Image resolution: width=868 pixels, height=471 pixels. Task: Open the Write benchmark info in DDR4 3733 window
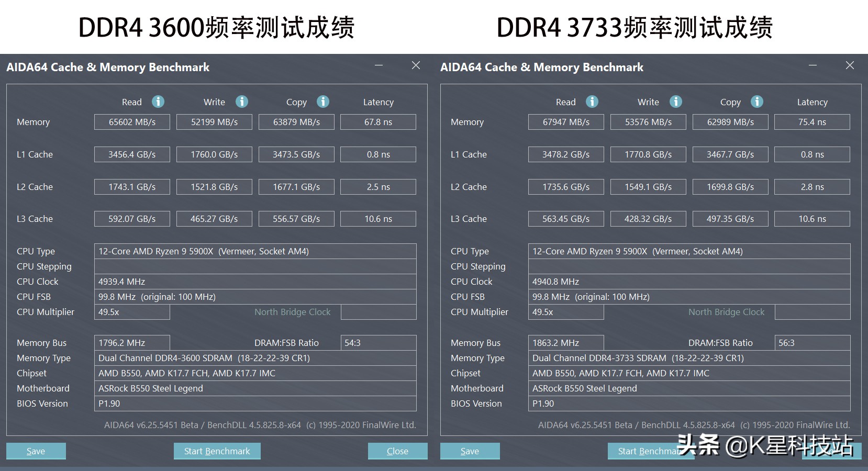675,102
